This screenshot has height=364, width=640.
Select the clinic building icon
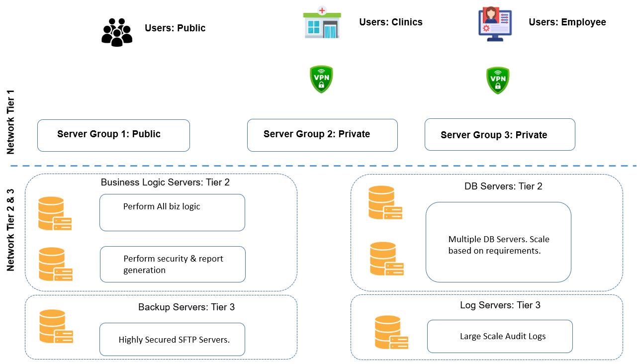coord(322,23)
